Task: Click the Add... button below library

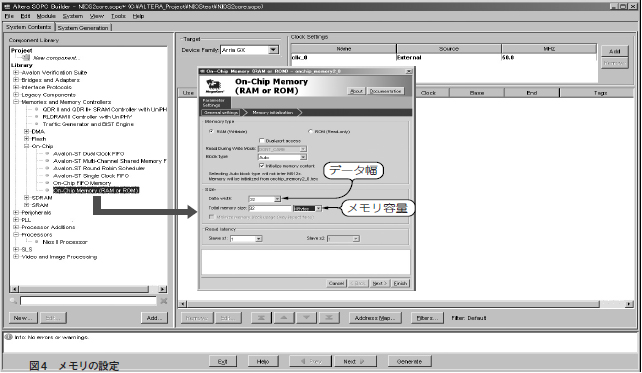Action: [154, 318]
